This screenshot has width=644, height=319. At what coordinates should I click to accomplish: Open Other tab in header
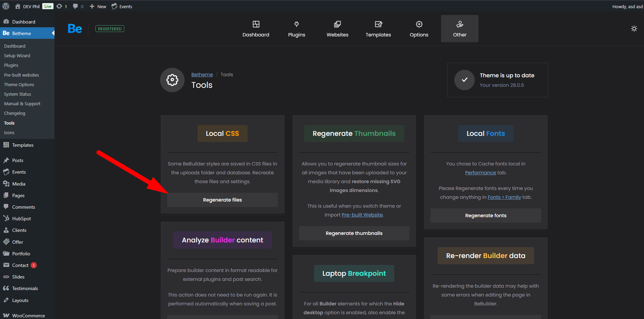click(x=460, y=29)
